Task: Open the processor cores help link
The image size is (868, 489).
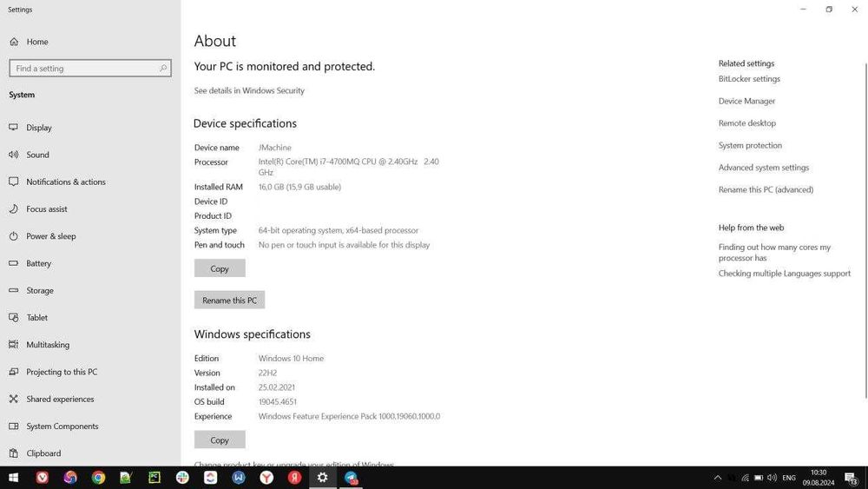Action: (774, 252)
